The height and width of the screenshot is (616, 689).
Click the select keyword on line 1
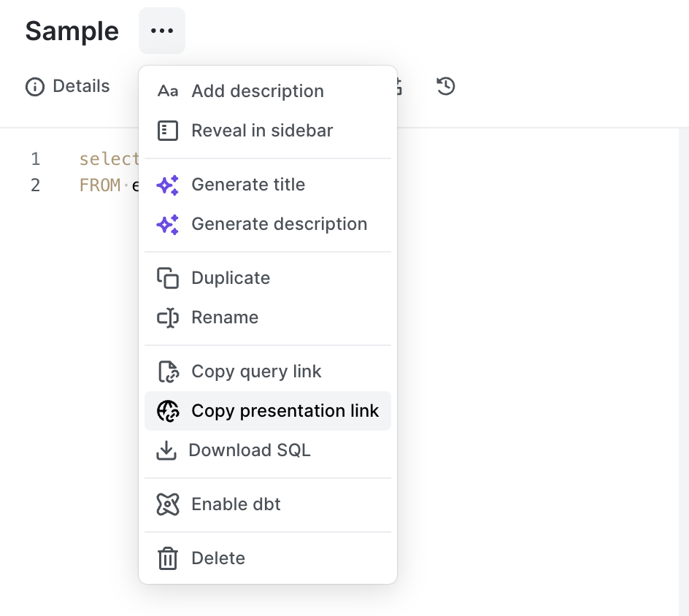(109, 159)
